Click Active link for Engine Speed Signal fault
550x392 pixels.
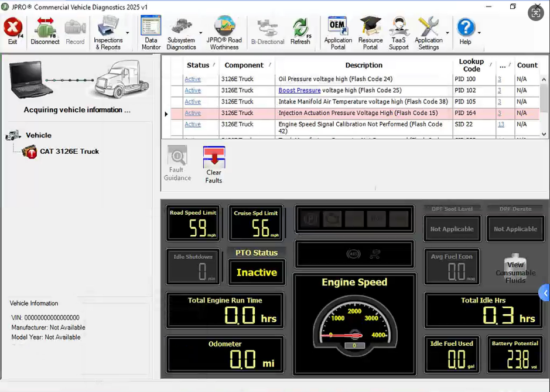click(193, 125)
